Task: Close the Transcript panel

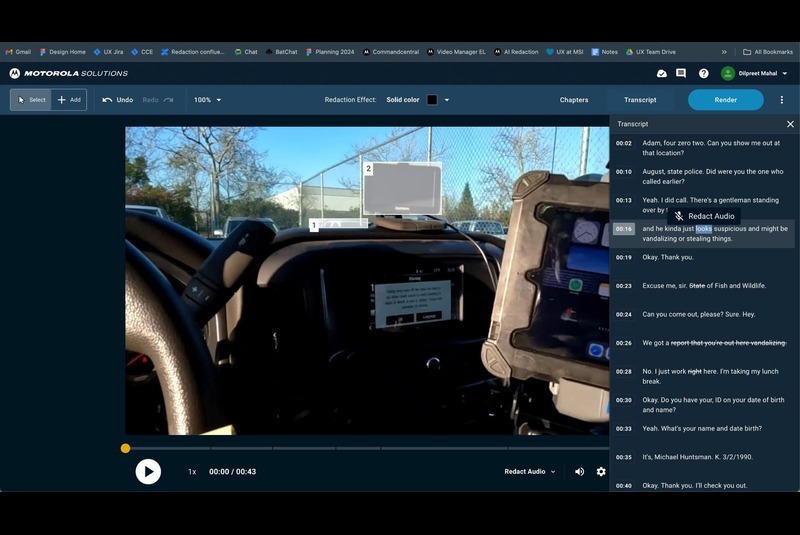Action: pyautogui.click(x=790, y=124)
